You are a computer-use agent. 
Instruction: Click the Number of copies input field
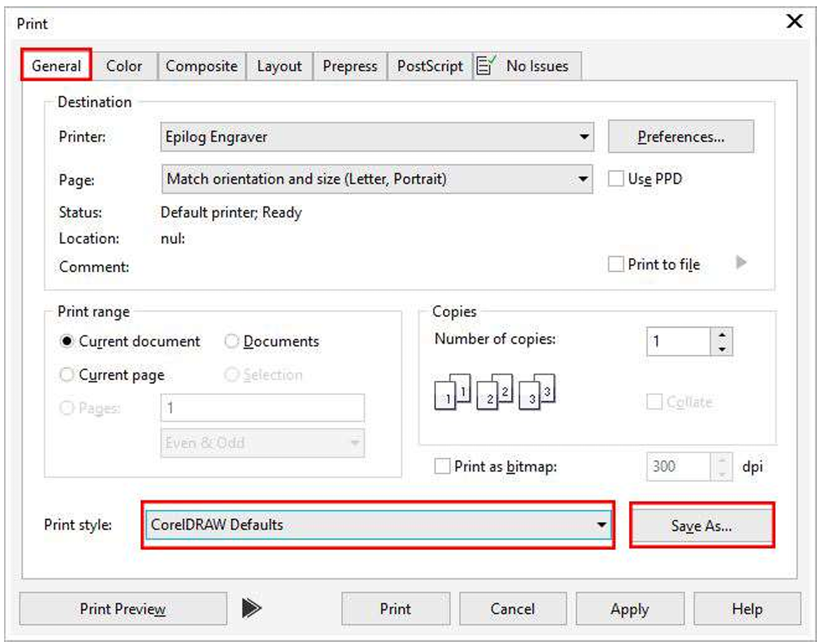(x=678, y=342)
